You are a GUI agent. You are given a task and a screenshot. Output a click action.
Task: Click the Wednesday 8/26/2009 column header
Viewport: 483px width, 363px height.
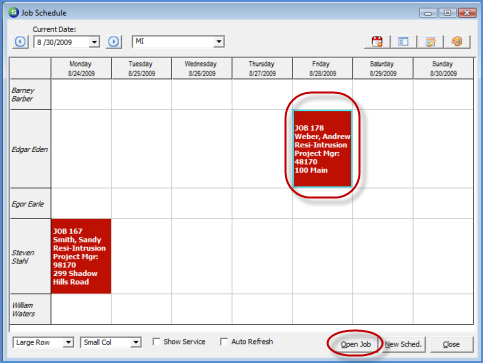(x=202, y=68)
